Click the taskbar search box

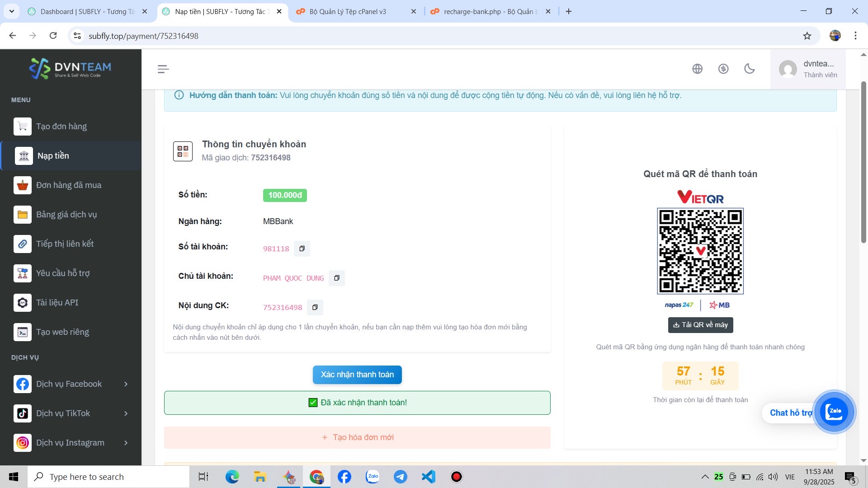click(x=108, y=477)
